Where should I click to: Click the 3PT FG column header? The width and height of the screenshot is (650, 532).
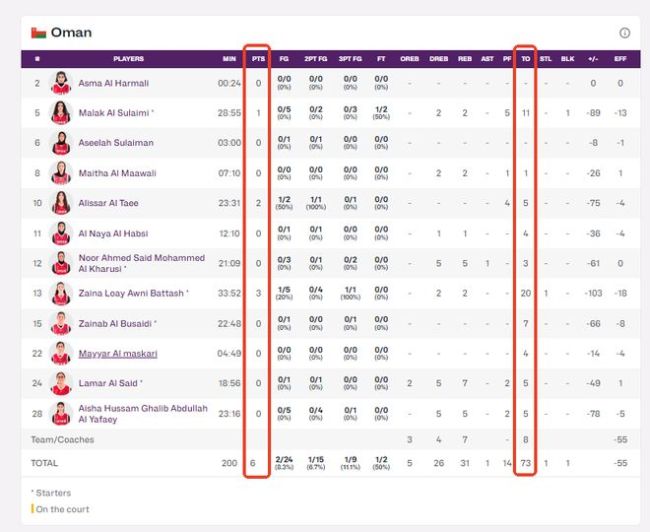[350, 59]
